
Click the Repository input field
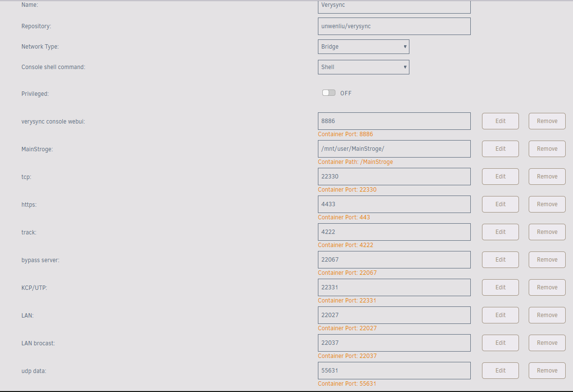coord(394,26)
